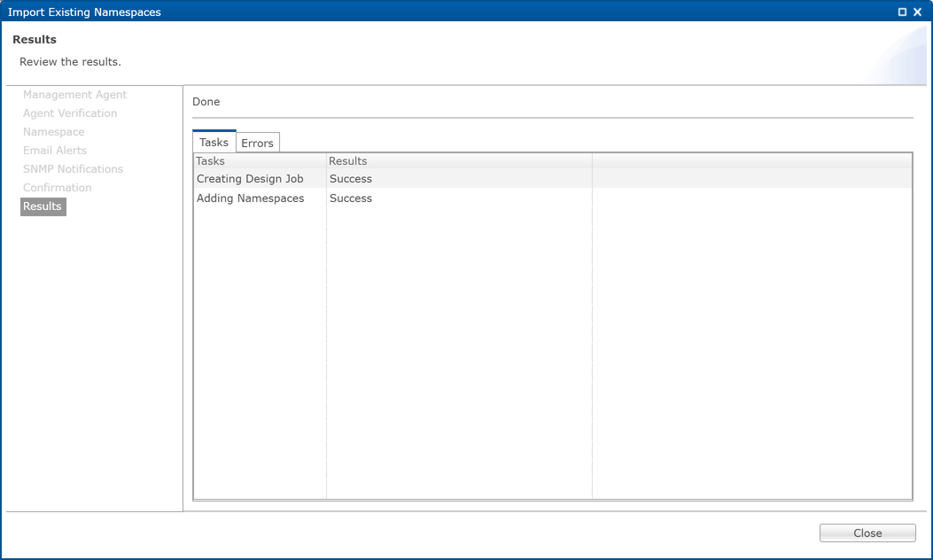933x560 pixels.
Task: Click the SNMP Notifications step
Action: (74, 168)
